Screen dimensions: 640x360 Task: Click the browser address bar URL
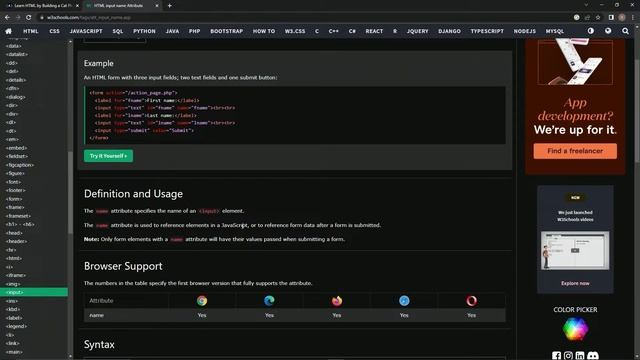click(x=89, y=18)
